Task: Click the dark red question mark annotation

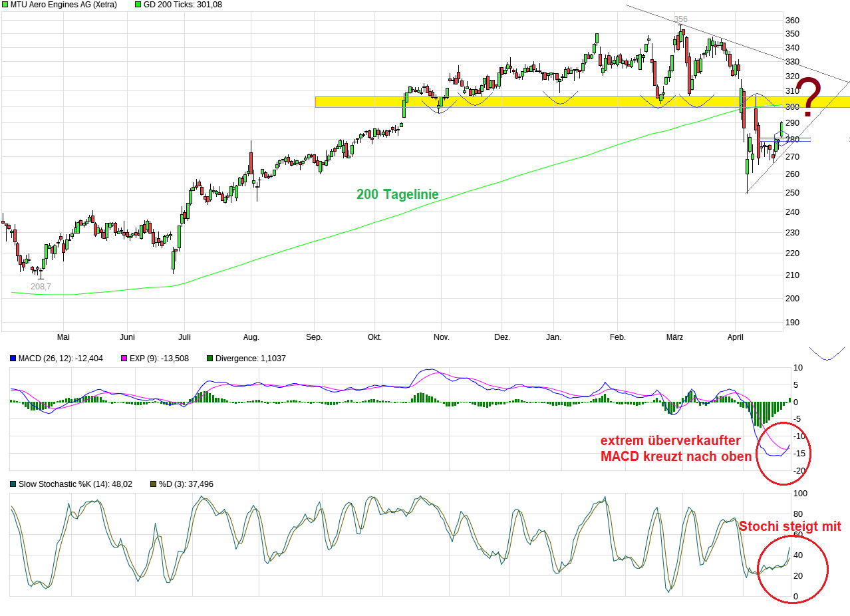Action: coord(809,95)
